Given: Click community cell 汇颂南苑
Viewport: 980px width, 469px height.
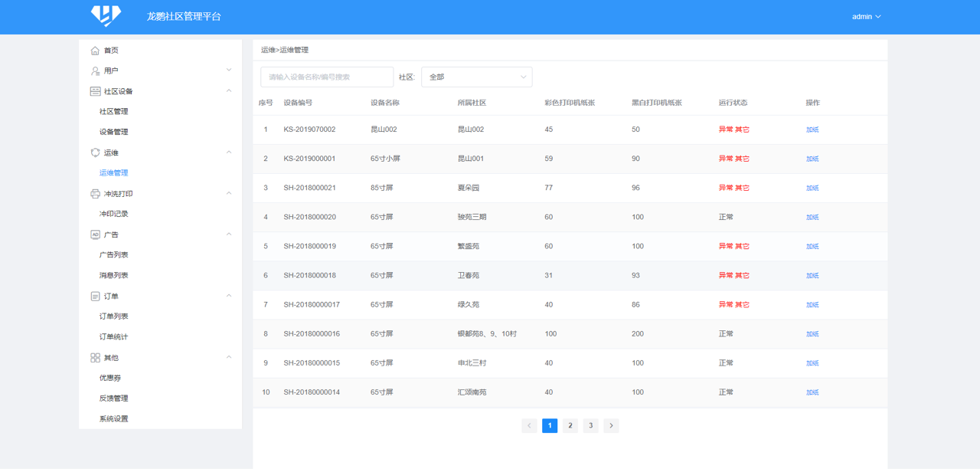Looking at the screenshot, I should click(x=472, y=392).
